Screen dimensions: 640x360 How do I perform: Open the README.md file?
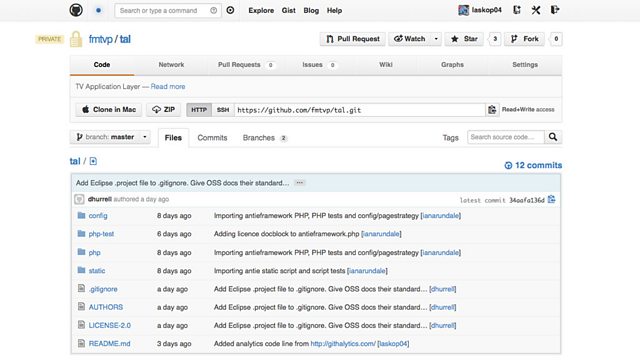[109, 344]
